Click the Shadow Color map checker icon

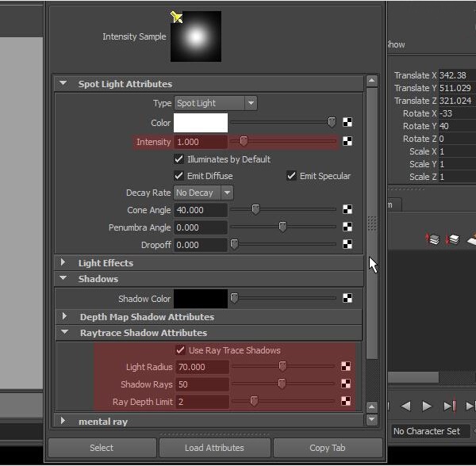pos(347,298)
